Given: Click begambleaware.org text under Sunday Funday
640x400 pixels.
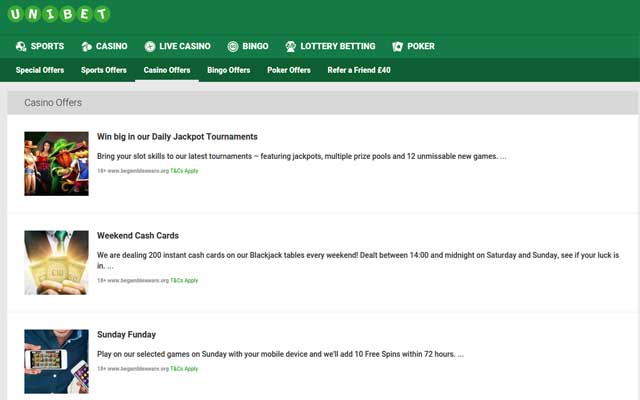Looking at the screenshot, I should 138,369.
